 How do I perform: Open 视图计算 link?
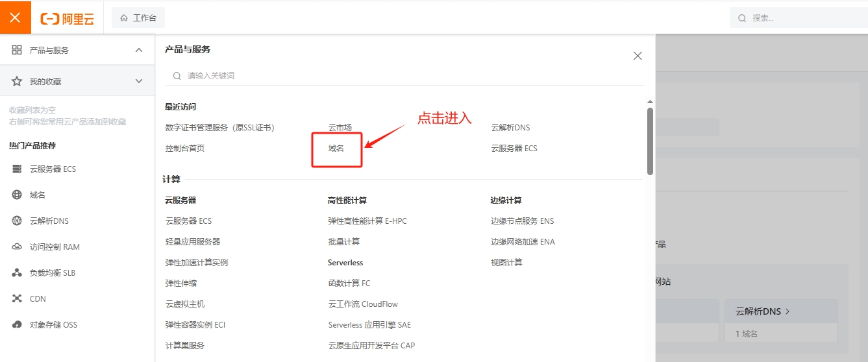[x=507, y=262]
